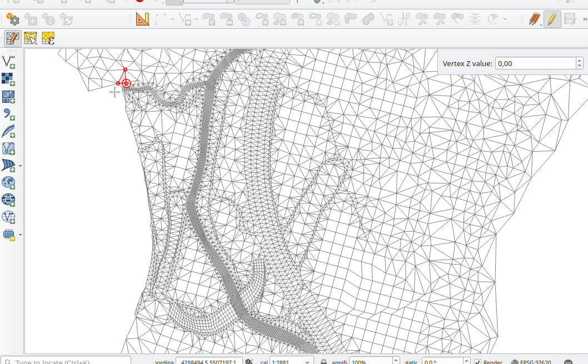
Task: Open Add Vector Layer from sidebar
Action: click(9, 62)
